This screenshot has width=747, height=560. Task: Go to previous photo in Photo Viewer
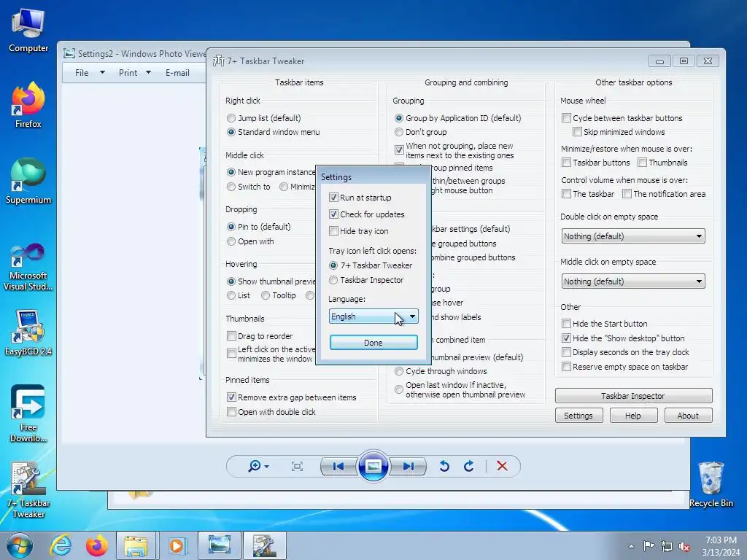pyautogui.click(x=338, y=466)
